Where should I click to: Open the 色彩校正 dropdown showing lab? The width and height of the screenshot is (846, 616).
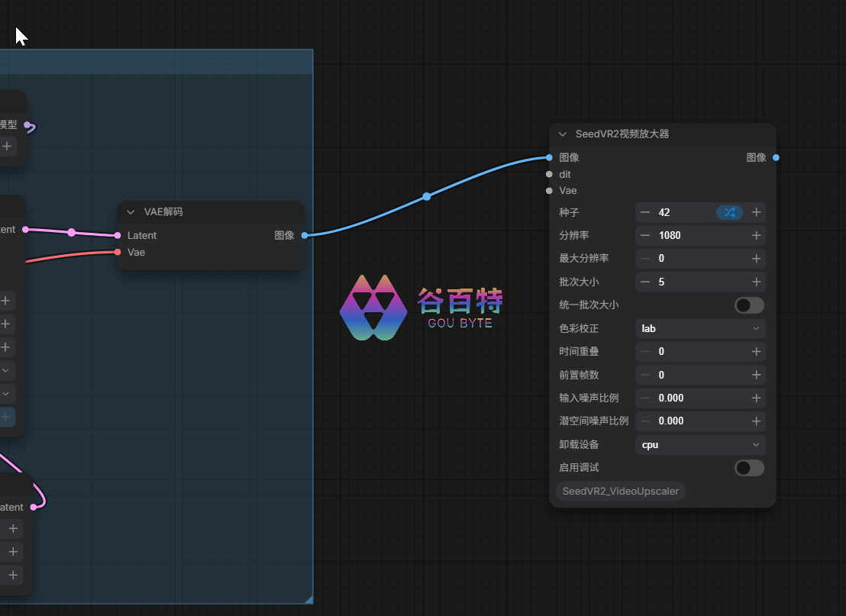click(x=700, y=328)
